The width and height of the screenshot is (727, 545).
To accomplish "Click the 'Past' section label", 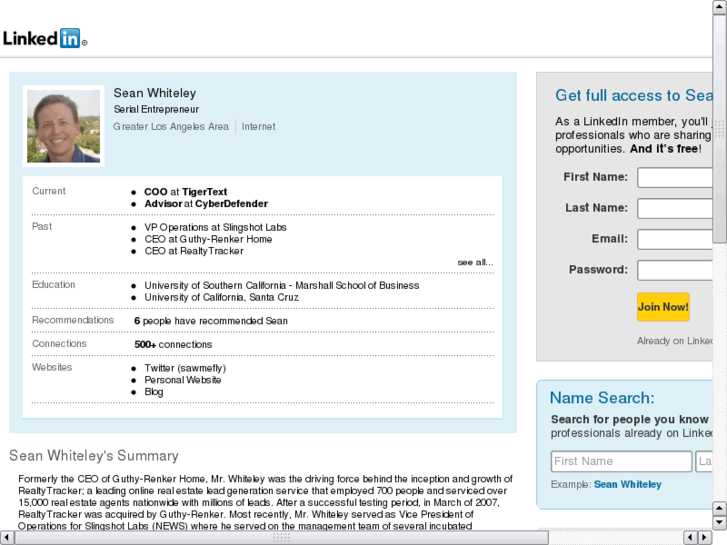I will coord(42,226).
